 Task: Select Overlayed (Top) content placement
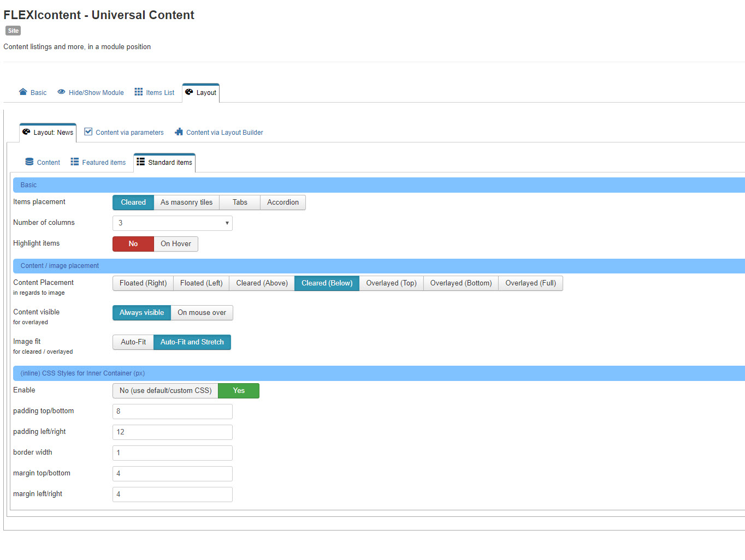pos(392,283)
